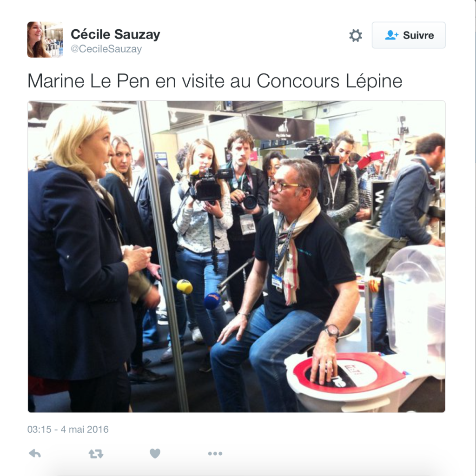Click the words Marine Le Pen in tweet
The image size is (476, 476).
89,81
